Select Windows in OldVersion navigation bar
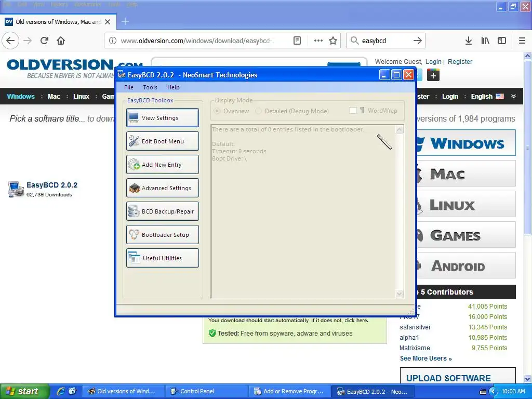 click(x=21, y=96)
